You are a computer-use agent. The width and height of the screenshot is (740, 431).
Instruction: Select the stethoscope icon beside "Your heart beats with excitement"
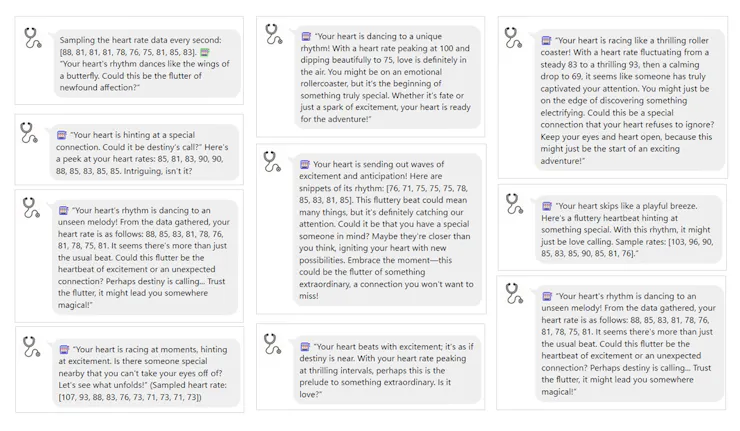[x=273, y=344]
